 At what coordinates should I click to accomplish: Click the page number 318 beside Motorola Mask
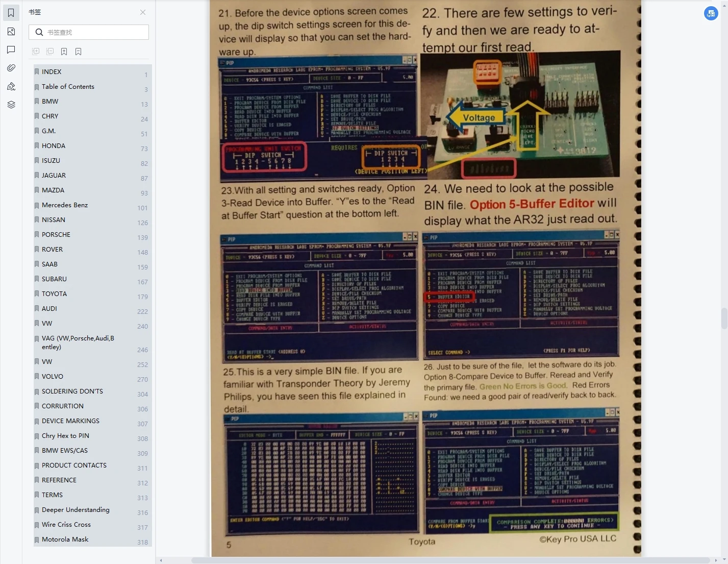tap(142, 543)
